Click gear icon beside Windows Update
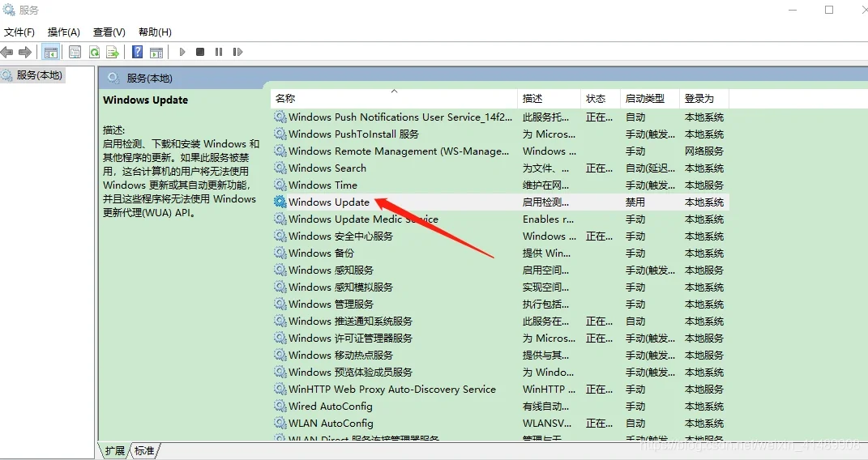868x460 pixels. click(x=280, y=202)
